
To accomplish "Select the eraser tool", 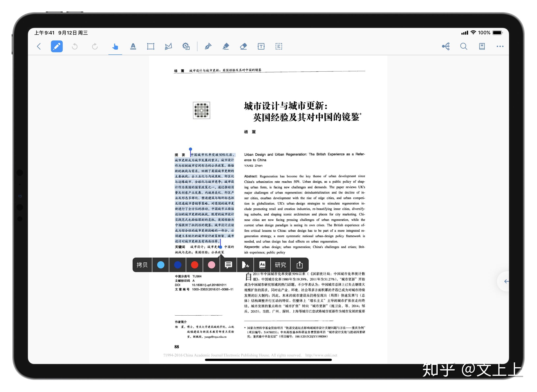I will coord(243,46).
